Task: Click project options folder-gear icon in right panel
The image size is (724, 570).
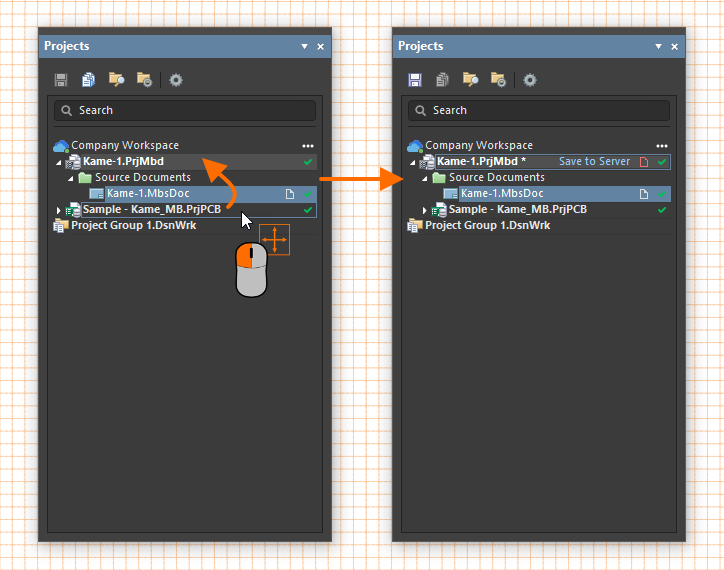Action: [x=498, y=80]
